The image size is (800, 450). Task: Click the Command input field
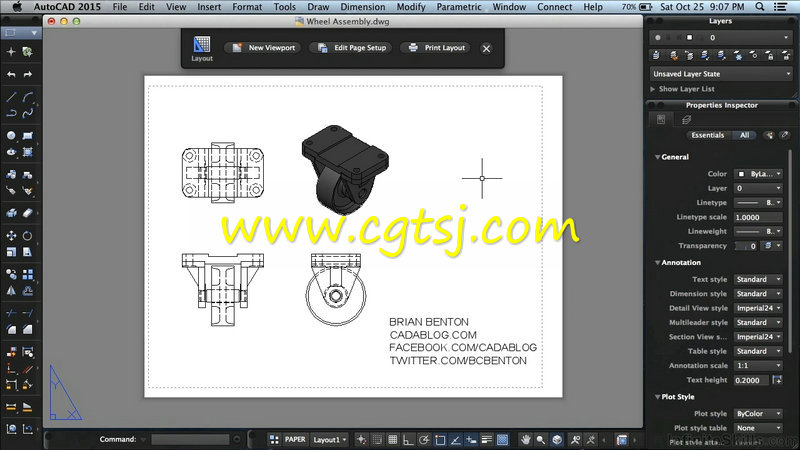coord(190,439)
